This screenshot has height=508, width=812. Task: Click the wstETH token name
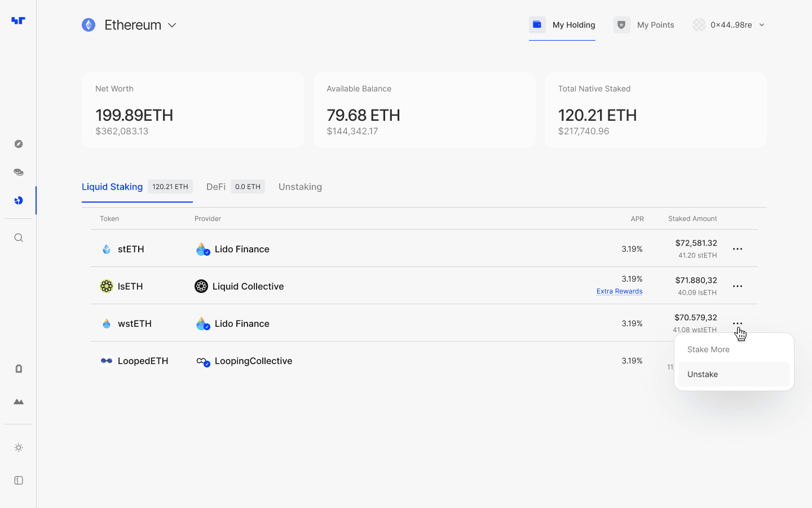click(x=135, y=323)
